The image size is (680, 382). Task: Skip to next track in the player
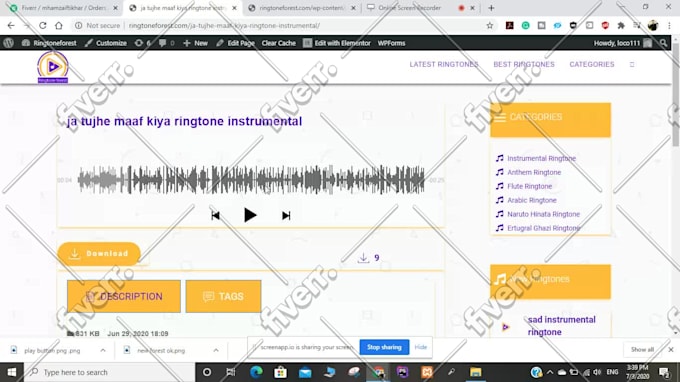[286, 215]
